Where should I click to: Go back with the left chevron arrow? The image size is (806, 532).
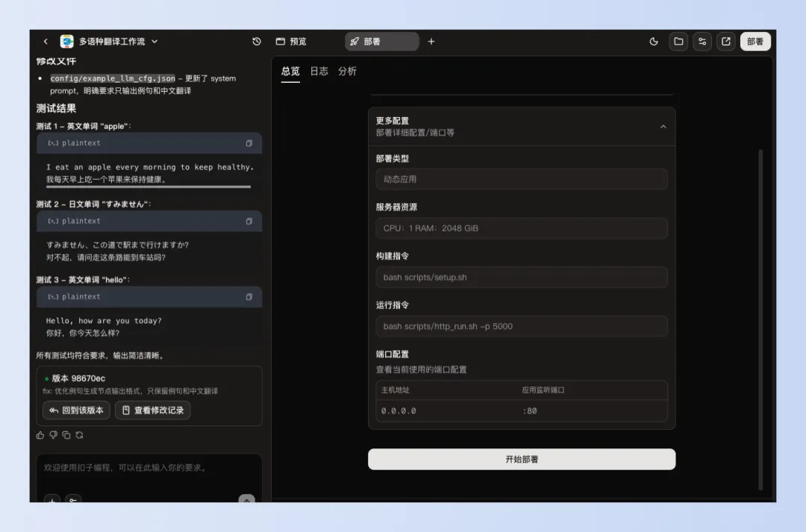coord(46,42)
